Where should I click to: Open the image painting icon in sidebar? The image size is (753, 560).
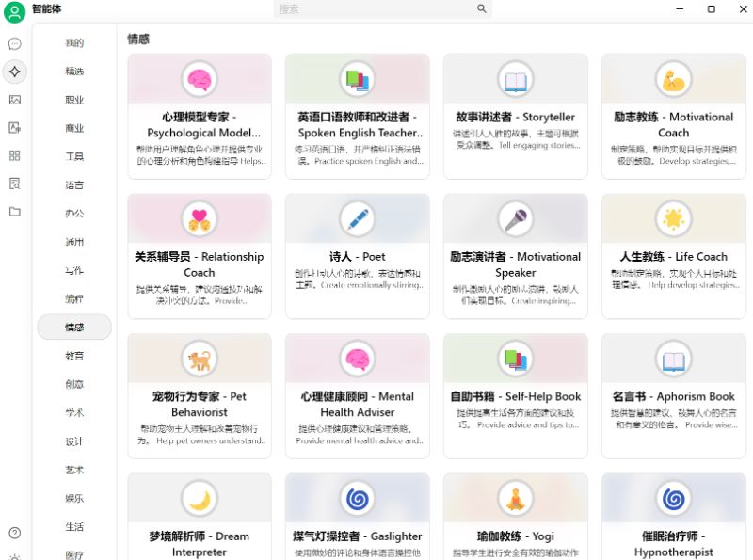[x=14, y=100]
